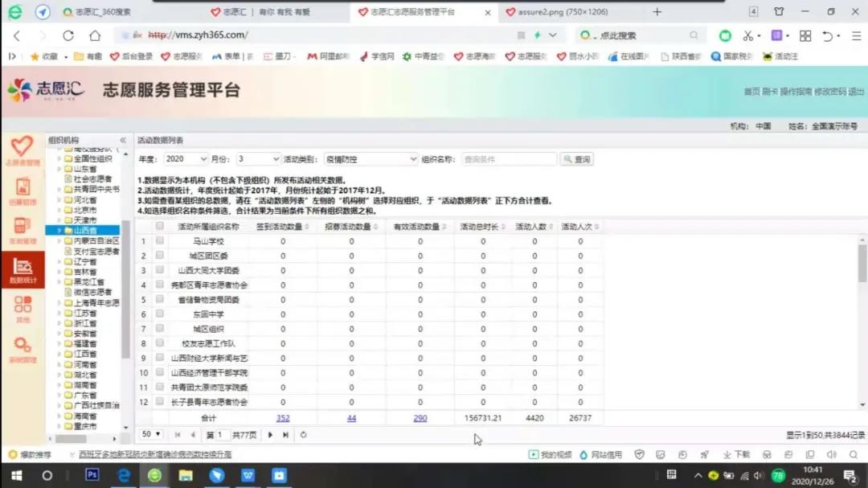Go to next page of table
The image size is (868, 488).
[270, 435]
